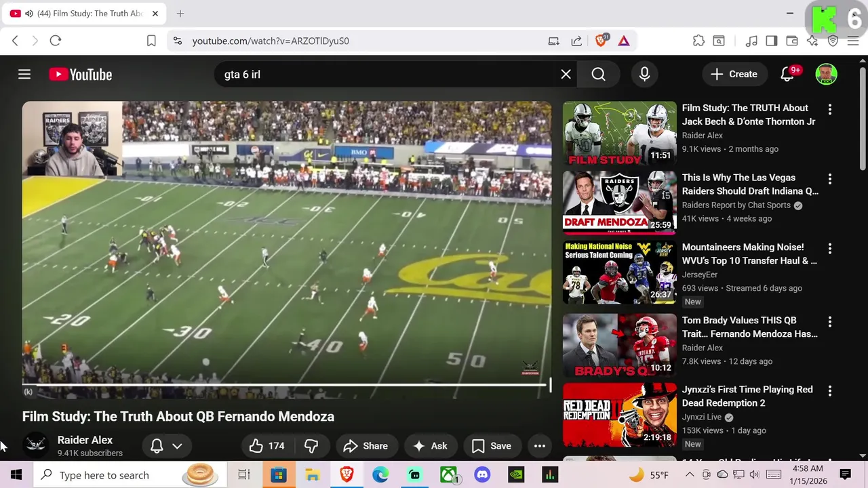Open Brave main hamburger menu
Image resolution: width=868 pixels, height=488 pixels.
point(853,41)
